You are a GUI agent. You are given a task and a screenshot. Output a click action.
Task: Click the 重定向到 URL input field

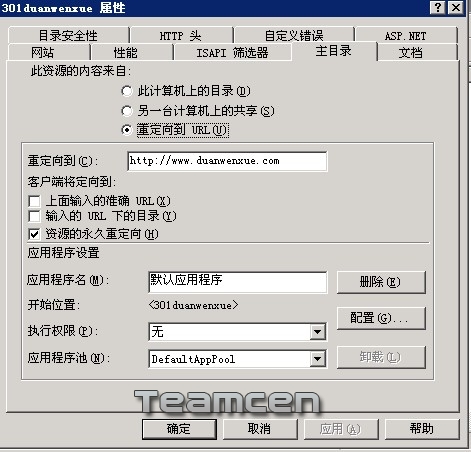coord(227,161)
